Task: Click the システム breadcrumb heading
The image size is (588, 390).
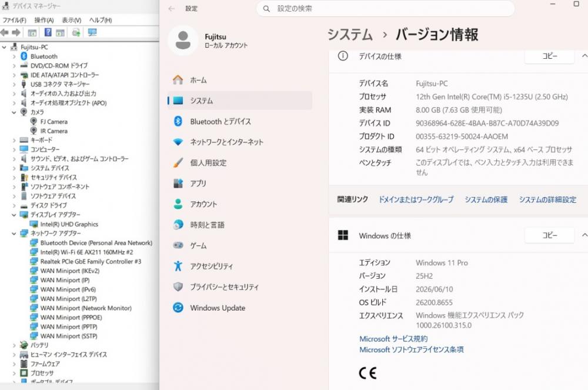Action: click(x=350, y=35)
